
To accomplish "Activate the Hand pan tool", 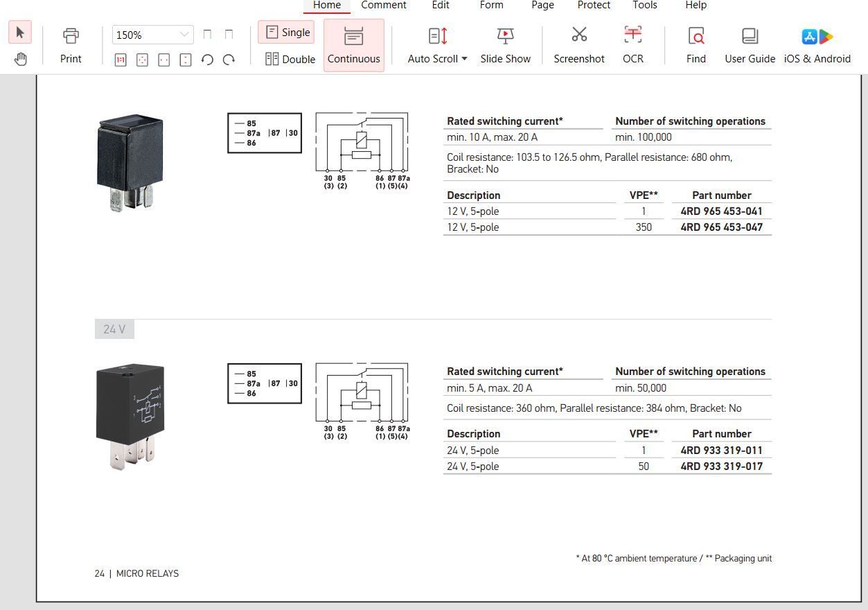I will coord(20,59).
